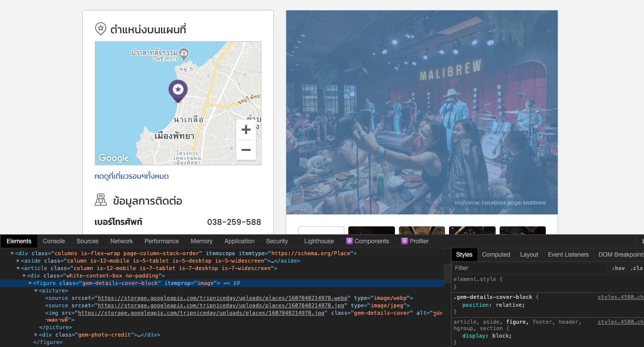Select the second gallery thumbnail
The image size is (644, 347).
point(372,230)
